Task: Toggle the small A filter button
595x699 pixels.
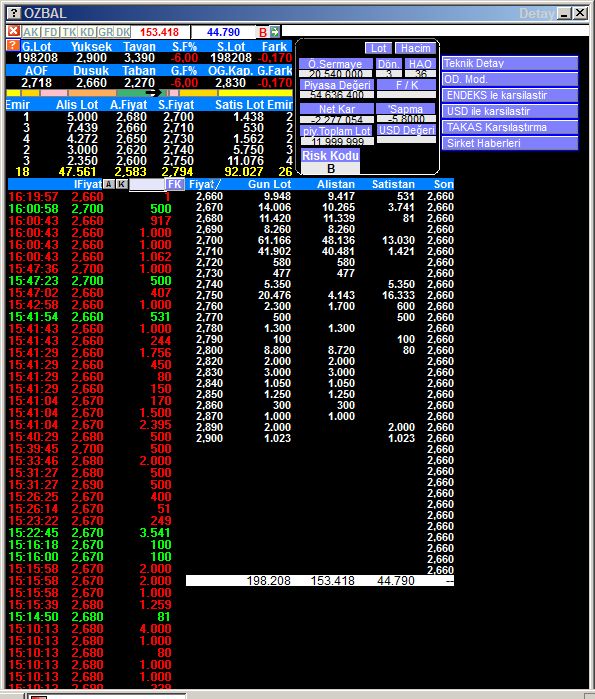Action: point(109,184)
